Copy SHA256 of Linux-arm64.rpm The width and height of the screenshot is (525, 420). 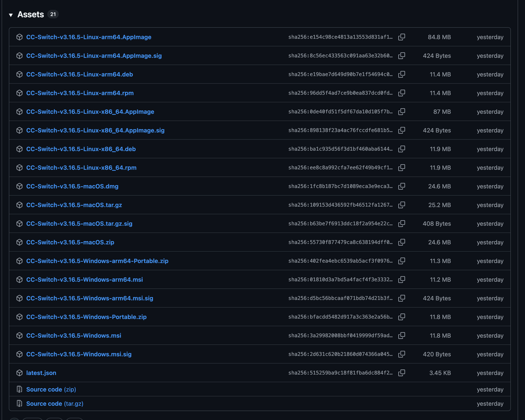(x=402, y=93)
